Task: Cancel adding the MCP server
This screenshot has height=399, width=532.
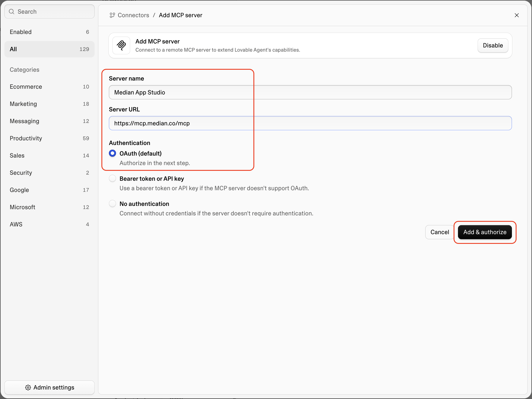Action: pyautogui.click(x=439, y=232)
